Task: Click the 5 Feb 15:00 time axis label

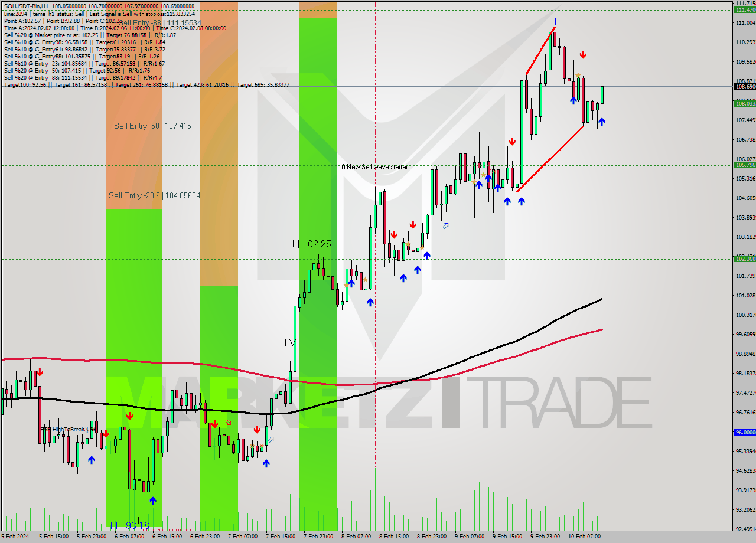Action: click(x=53, y=536)
